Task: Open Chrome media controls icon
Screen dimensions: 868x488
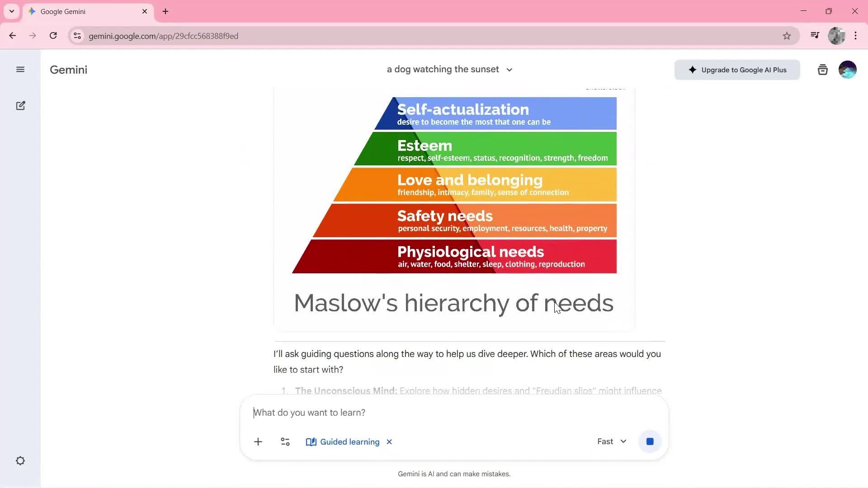Action: (814, 36)
